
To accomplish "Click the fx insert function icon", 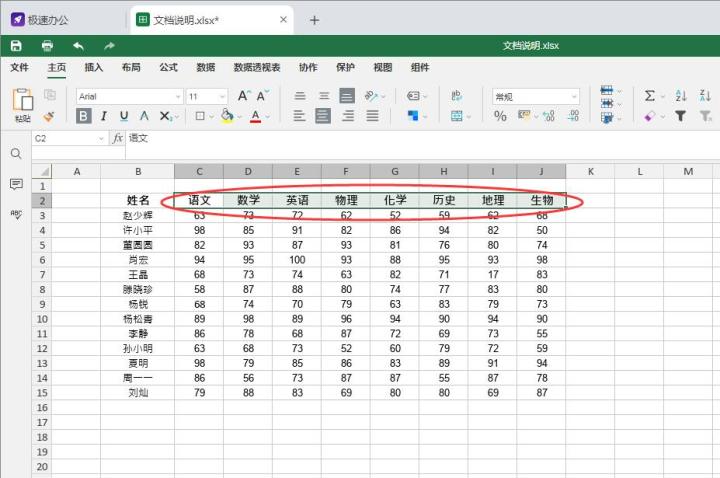I will pyautogui.click(x=118, y=138).
